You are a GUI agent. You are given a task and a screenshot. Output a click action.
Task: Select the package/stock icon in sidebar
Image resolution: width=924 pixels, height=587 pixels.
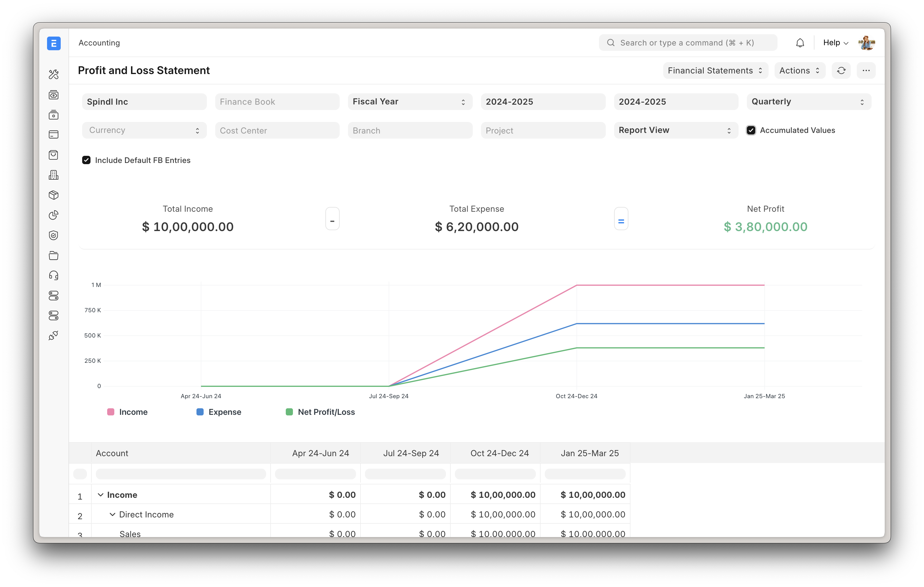[54, 195]
